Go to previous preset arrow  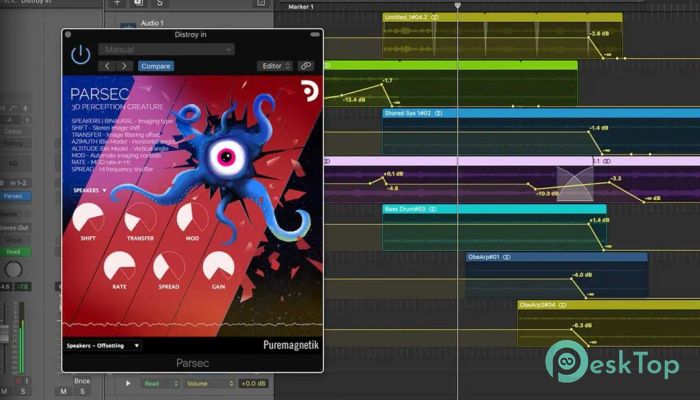click(107, 66)
